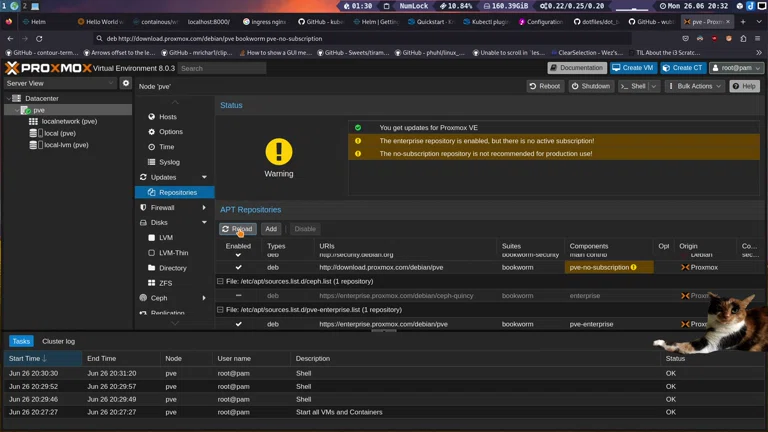
Task: Open Disks section
Action: click(x=159, y=222)
